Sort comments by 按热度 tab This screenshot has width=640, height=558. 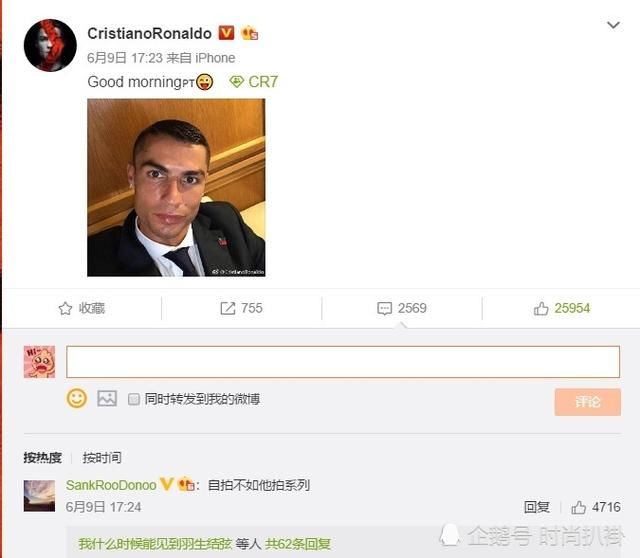(42, 458)
